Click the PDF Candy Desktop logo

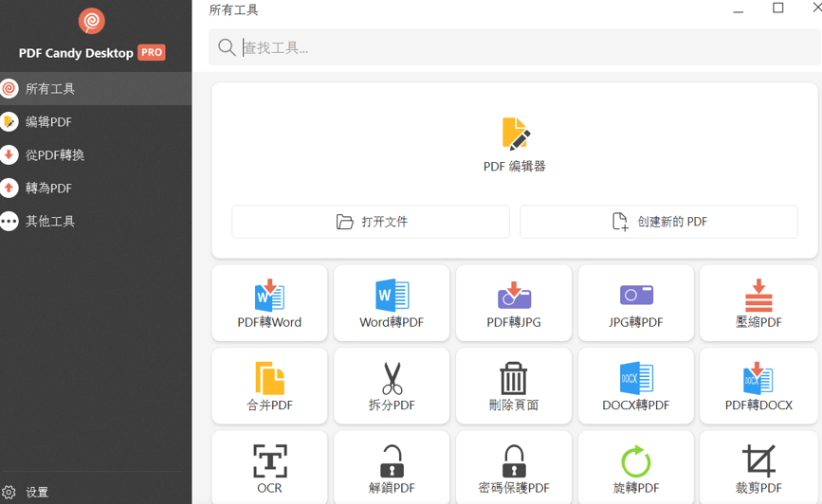click(x=91, y=21)
